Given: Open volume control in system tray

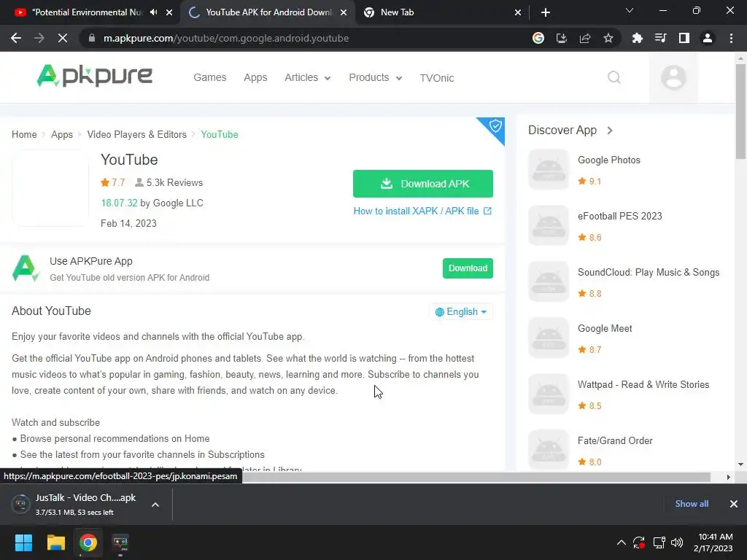Looking at the screenshot, I should [x=677, y=542].
